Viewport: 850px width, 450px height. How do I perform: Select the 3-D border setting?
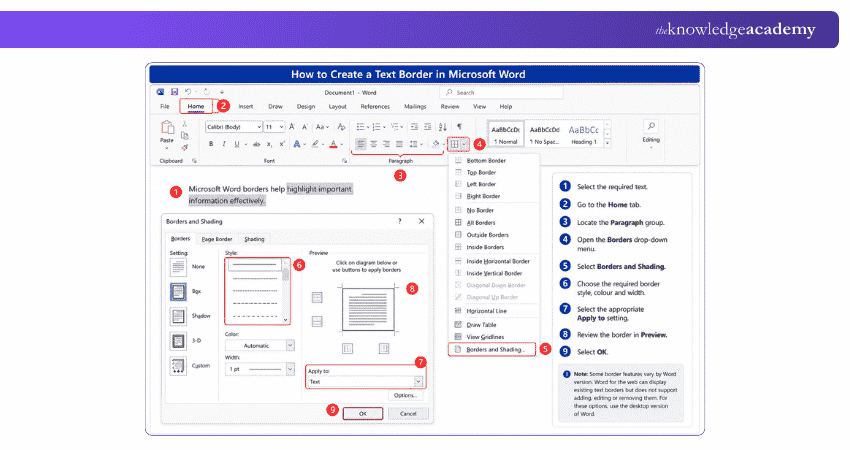point(178,340)
